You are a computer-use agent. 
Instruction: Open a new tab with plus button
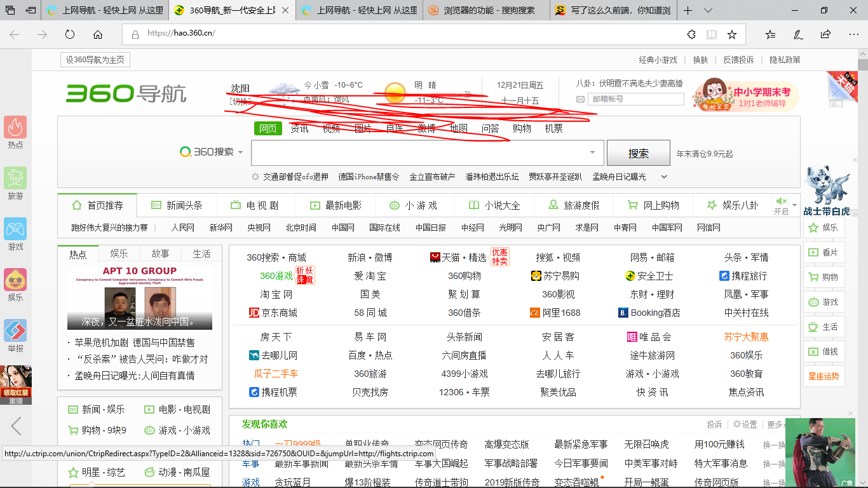point(688,10)
